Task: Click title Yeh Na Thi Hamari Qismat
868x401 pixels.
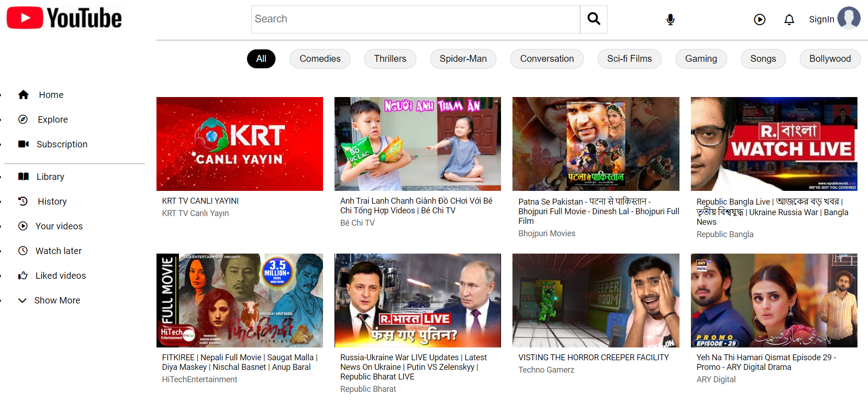Action: (766, 362)
